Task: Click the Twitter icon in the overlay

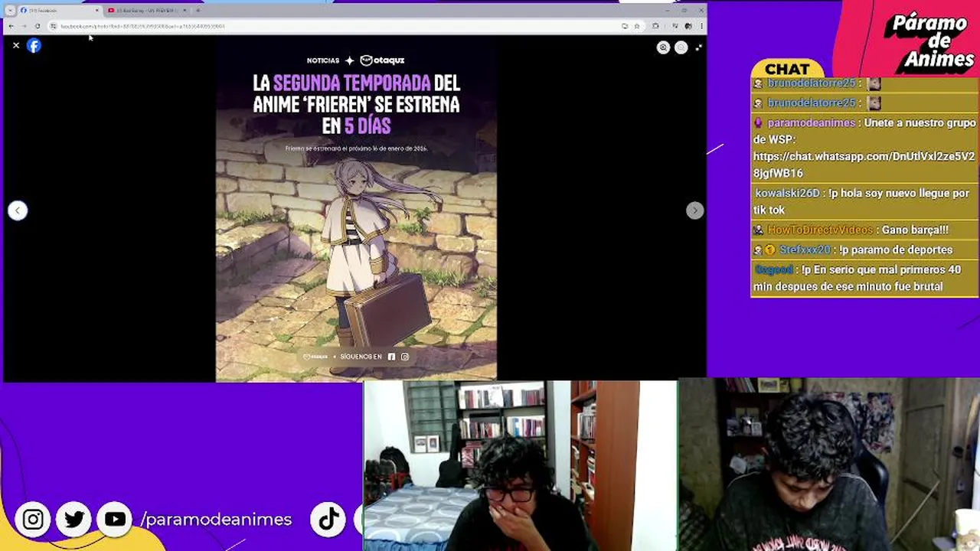Action: click(x=74, y=520)
